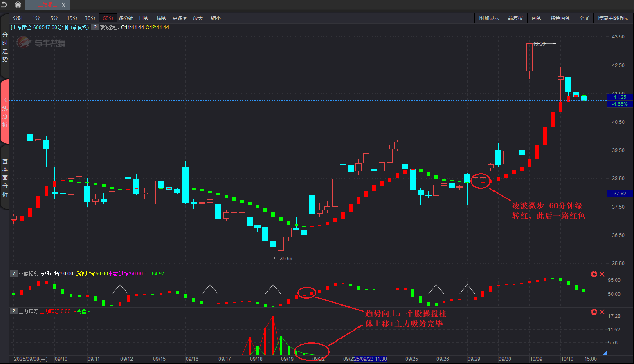
Task: Close the 个股操盘 indicator panel
Action: pos(602,274)
